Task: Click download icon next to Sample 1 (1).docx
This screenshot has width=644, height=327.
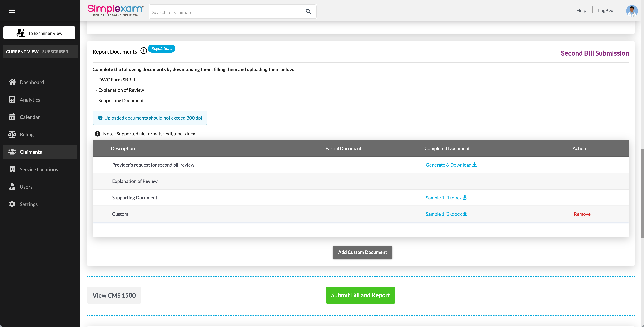Action: click(x=465, y=198)
